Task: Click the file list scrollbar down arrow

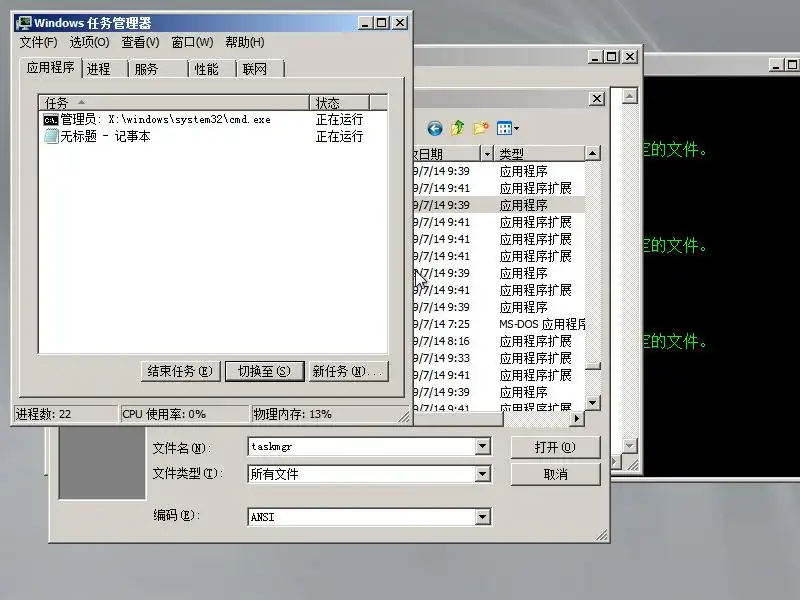Action: pyautogui.click(x=592, y=403)
